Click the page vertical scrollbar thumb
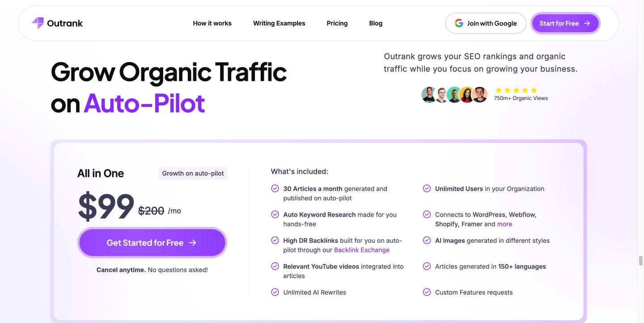This screenshot has width=644, height=323. (x=640, y=261)
